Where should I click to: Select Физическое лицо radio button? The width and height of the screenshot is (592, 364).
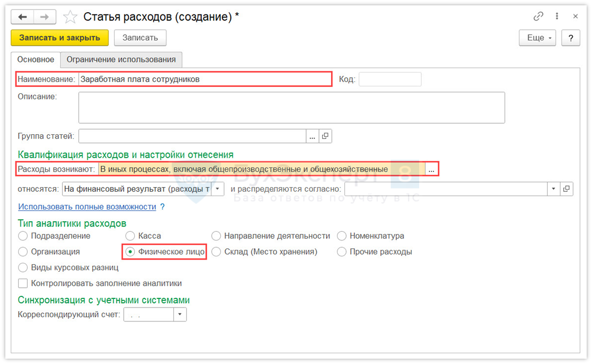(130, 252)
